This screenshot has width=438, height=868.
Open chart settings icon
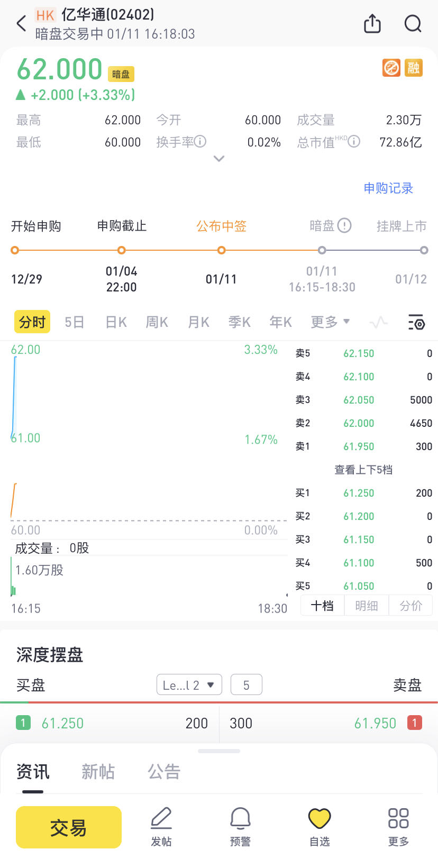click(x=416, y=322)
